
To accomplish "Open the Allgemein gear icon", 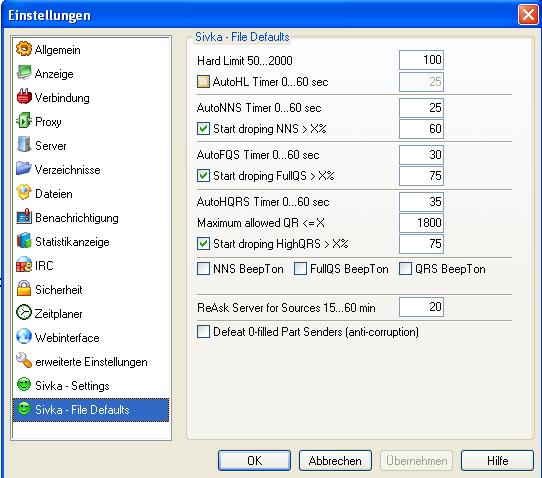I will 24,49.
